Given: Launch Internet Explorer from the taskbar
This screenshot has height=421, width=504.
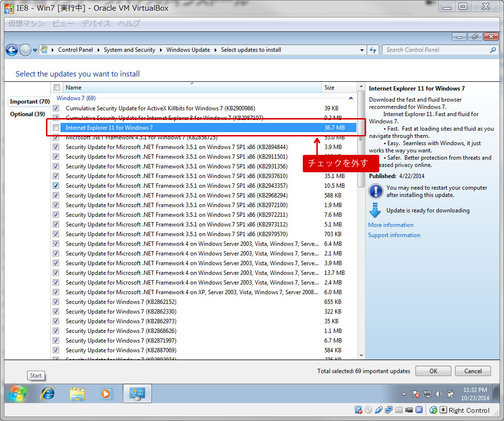Looking at the screenshot, I should pos(47,393).
